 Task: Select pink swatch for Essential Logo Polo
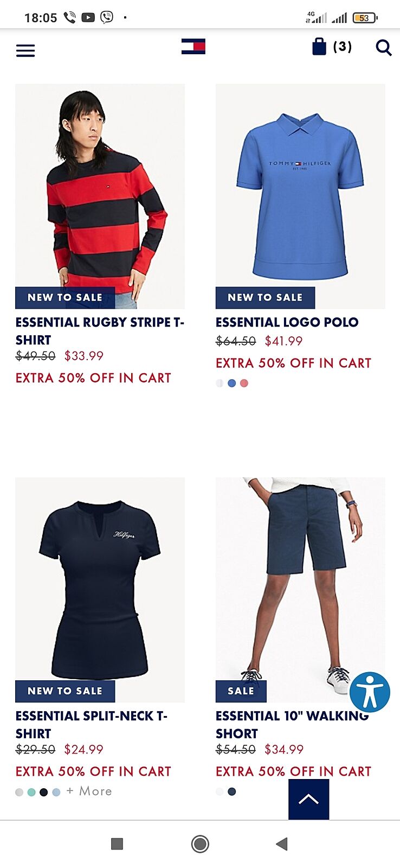[x=244, y=383]
